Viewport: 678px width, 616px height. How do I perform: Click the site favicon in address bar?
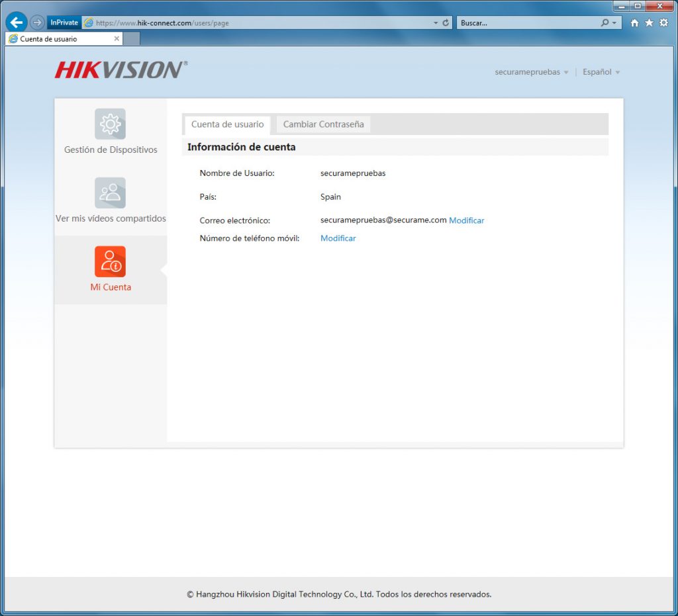[89, 23]
